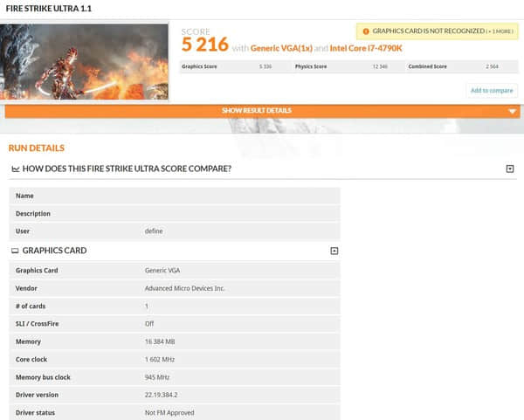
Task: Add this result to compare
Action: pos(492,91)
